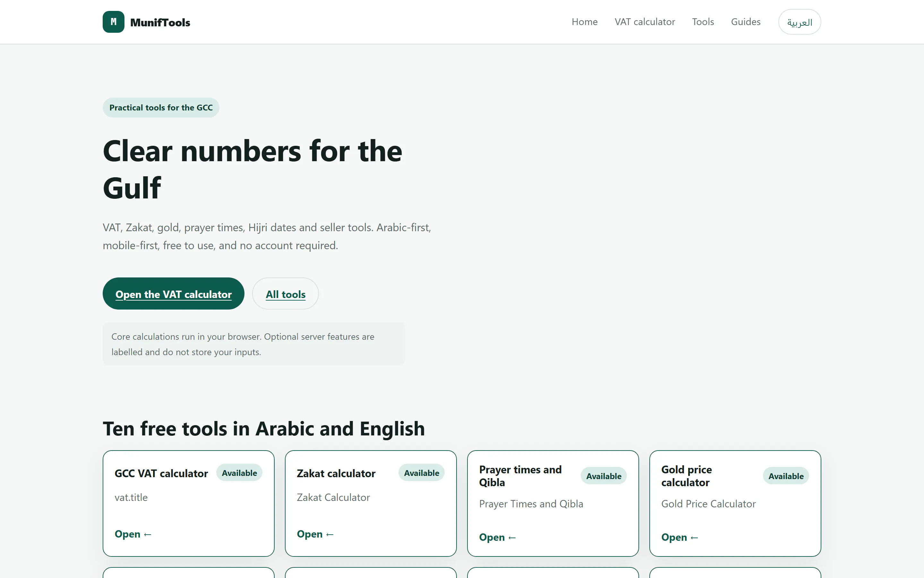Click the hero paragraph starting with VAT, Zakat, gold
924x578 pixels.
[267, 236]
